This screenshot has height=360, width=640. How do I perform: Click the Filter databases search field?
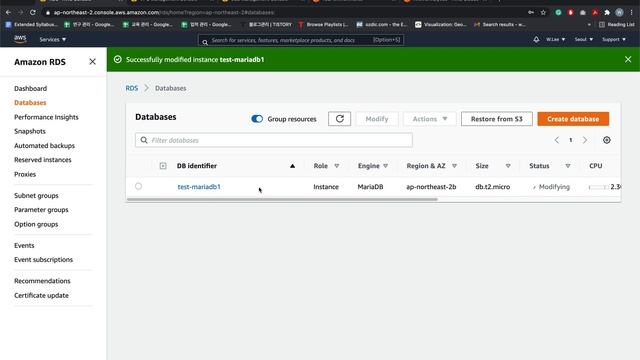pos(273,140)
